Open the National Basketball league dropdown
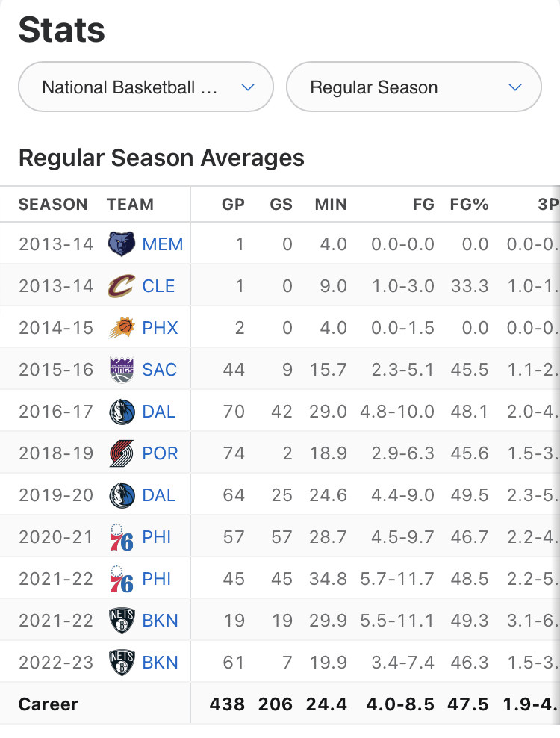560x738 pixels. click(146, 87)
